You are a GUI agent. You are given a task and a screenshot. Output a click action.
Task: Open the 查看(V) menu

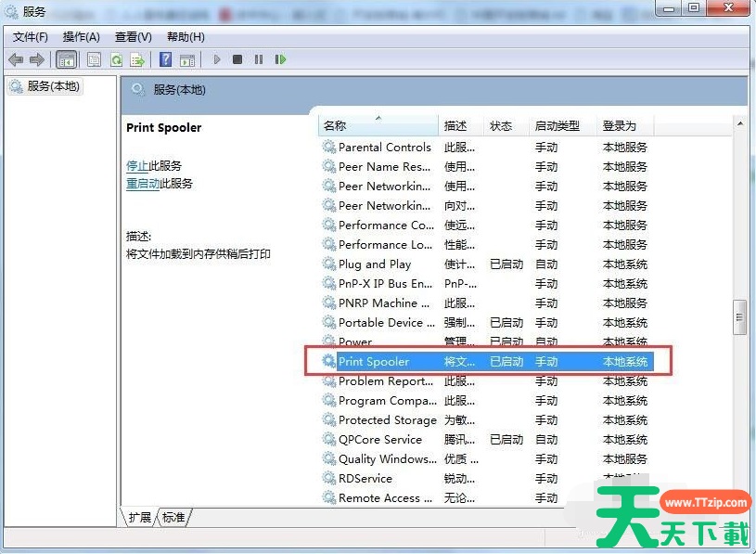pyautogui.click(x=133, y=37)
